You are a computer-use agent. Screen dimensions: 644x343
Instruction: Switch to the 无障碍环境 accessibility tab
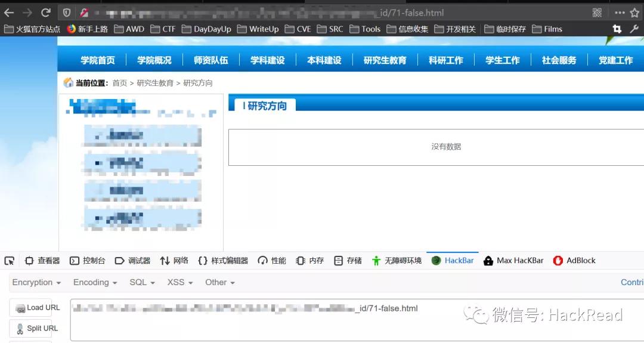tap(397, 261)
